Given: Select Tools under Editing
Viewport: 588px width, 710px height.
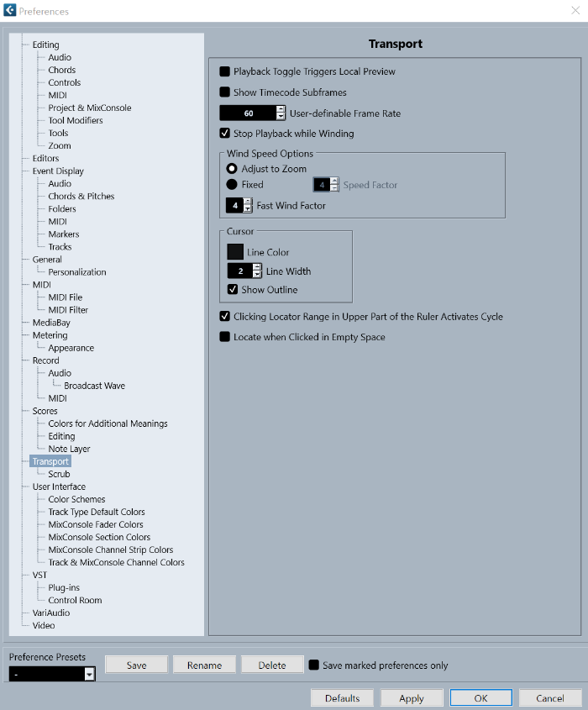Looking at the screenshot, I should click(x=59, y=133).
